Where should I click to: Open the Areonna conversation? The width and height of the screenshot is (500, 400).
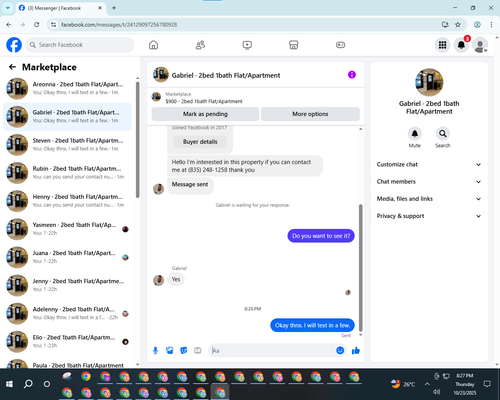point(67,88)
